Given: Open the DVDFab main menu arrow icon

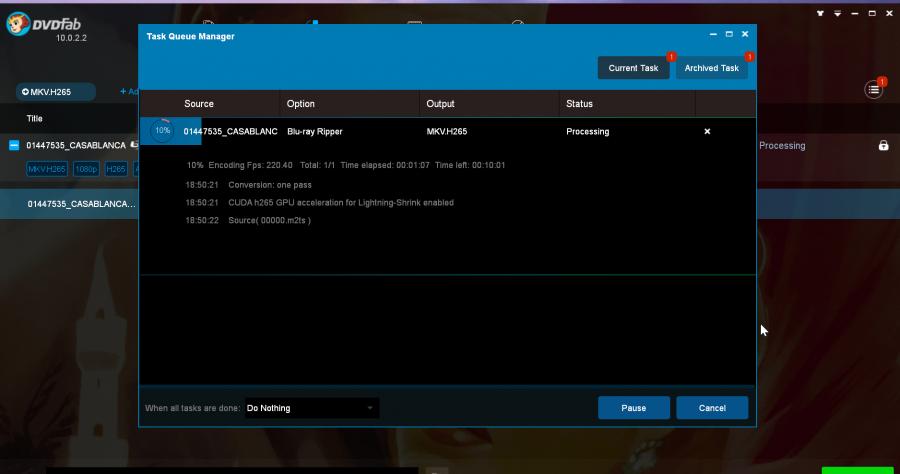Looking at the screenshot, I should (837, 13).
